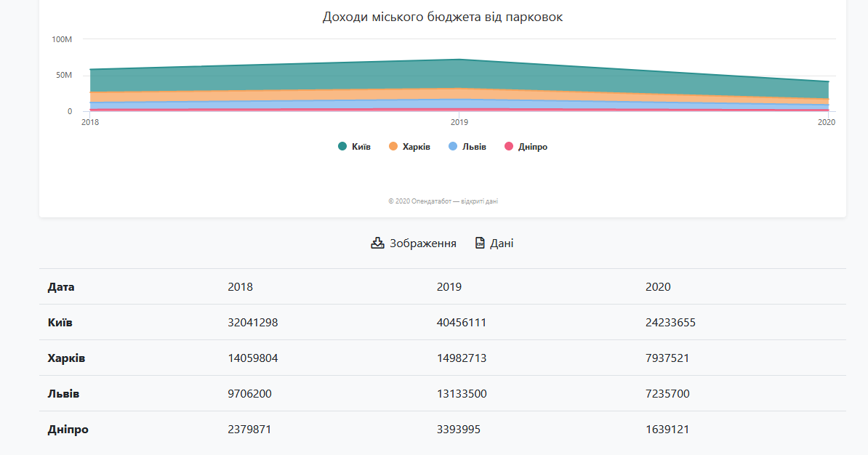The height and width of the screenshot is (455, 868).
Task: Hide the Харків series via its legend label
Action: pos(417,147)
